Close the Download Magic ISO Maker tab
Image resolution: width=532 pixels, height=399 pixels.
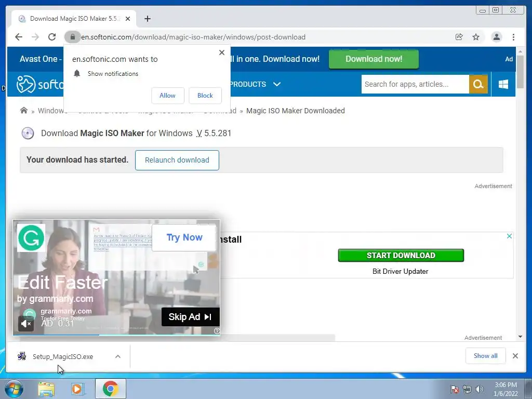128,19
